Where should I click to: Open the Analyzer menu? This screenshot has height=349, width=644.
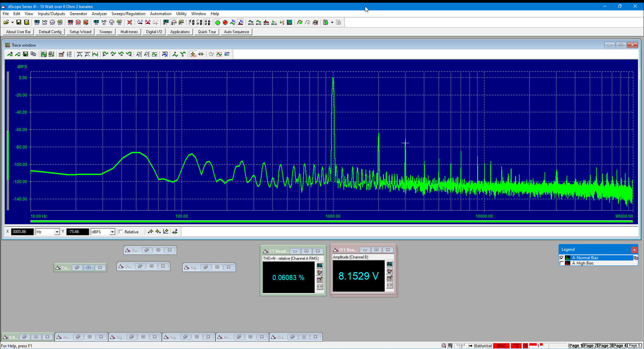click(99, 14)
